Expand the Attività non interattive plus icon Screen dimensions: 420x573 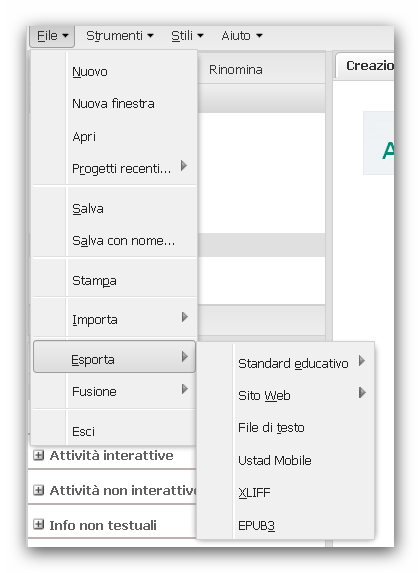(x=38, y=490)
